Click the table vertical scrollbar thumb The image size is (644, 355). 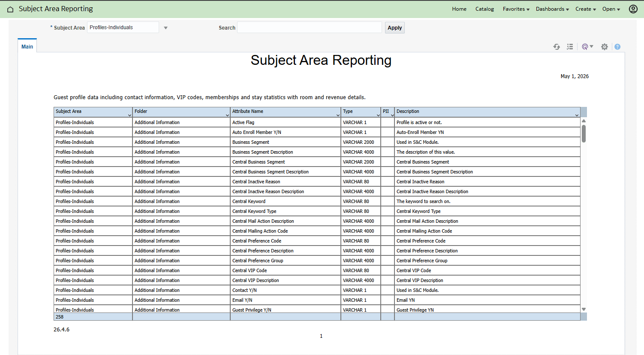584,134
